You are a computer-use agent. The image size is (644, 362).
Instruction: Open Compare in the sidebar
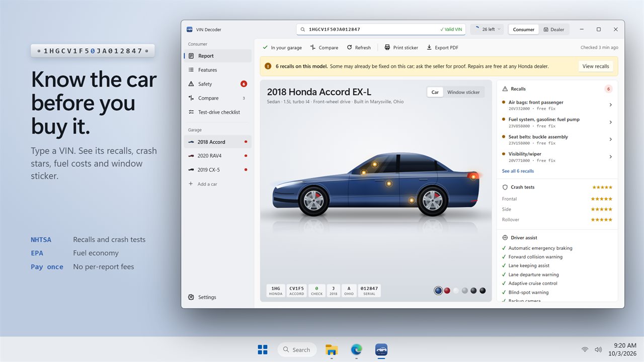217,98
